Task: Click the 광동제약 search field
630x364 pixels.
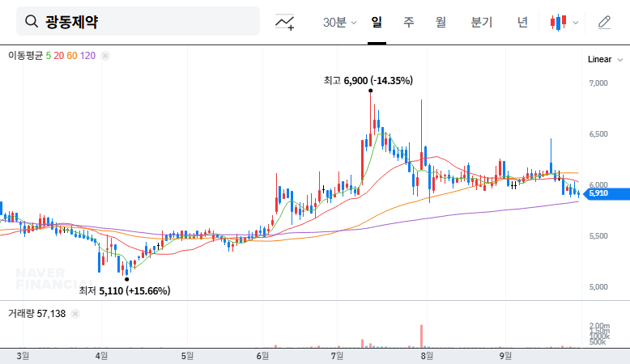Action: tap(138, 21)
